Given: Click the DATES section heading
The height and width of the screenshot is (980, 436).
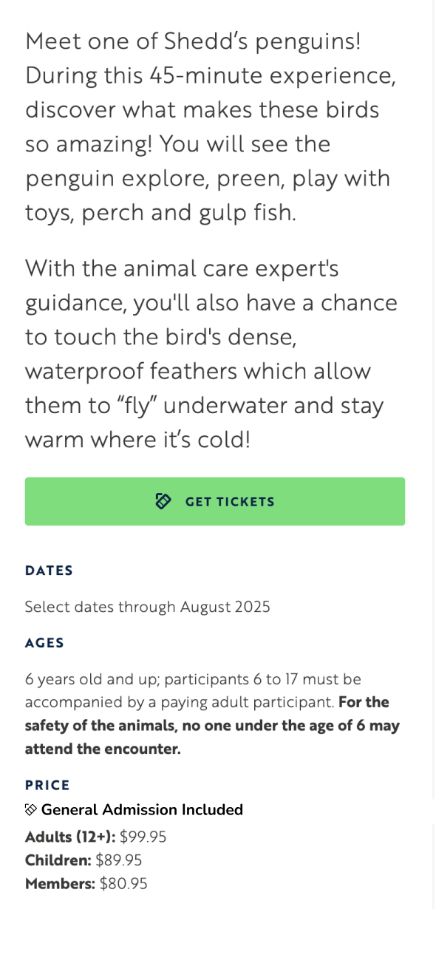Looking at the screenshot, I should (49, 571).
